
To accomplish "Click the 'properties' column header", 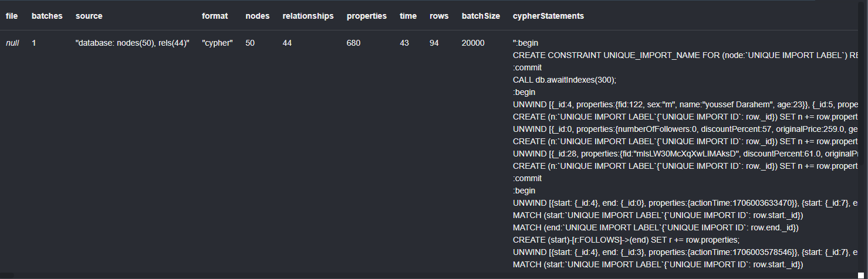I will 367,16.
